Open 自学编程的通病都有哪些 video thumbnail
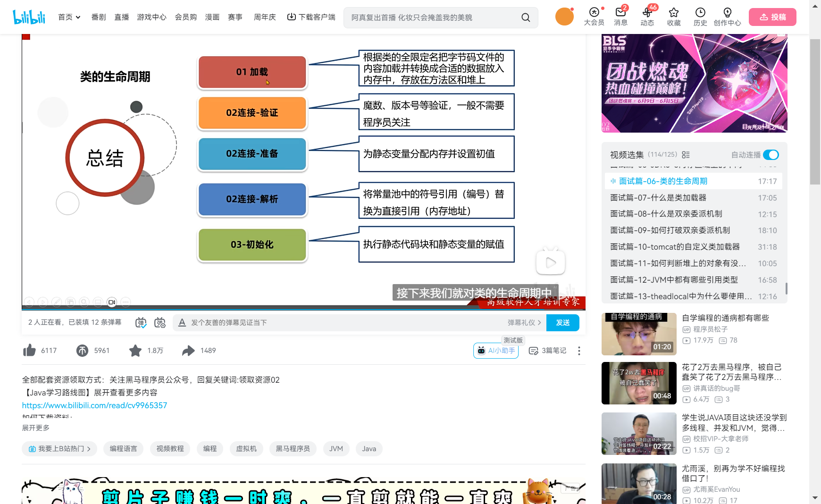Screen dimensions: 821x504 click(639, 334)
